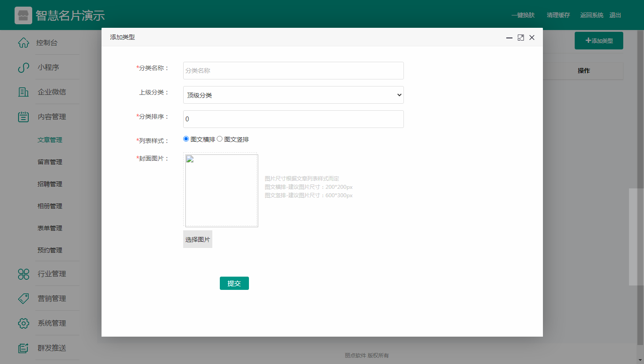Go to 留言管理 submenu
644x364 pixels.
50,162
